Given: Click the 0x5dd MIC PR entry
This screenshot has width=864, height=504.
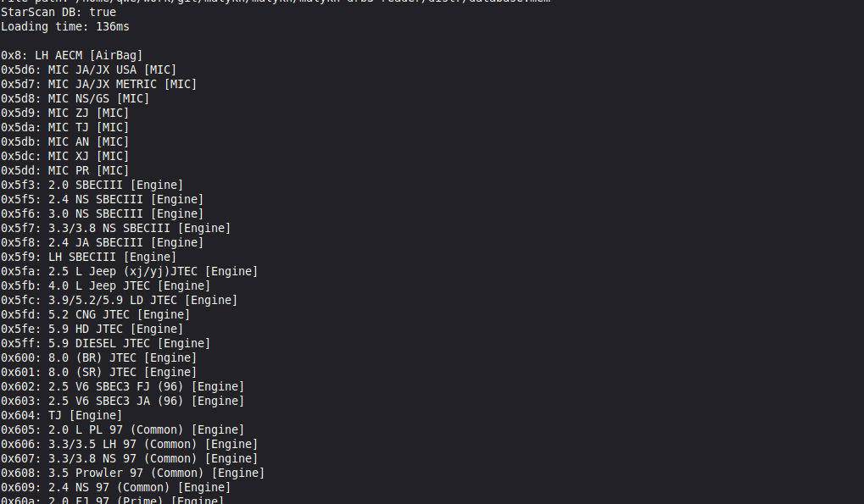Looking at the screenshot, I should click(64, 171).
